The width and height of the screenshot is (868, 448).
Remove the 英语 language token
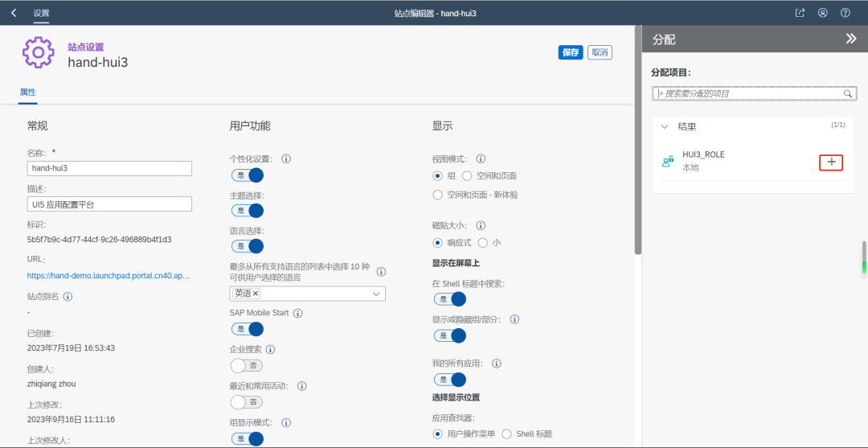coord(256,294)
